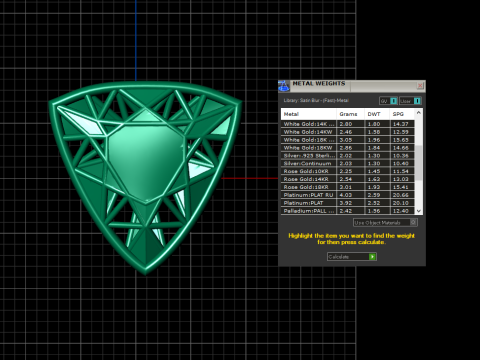Click the 1.45 DWT value

[x=374, y=171]
